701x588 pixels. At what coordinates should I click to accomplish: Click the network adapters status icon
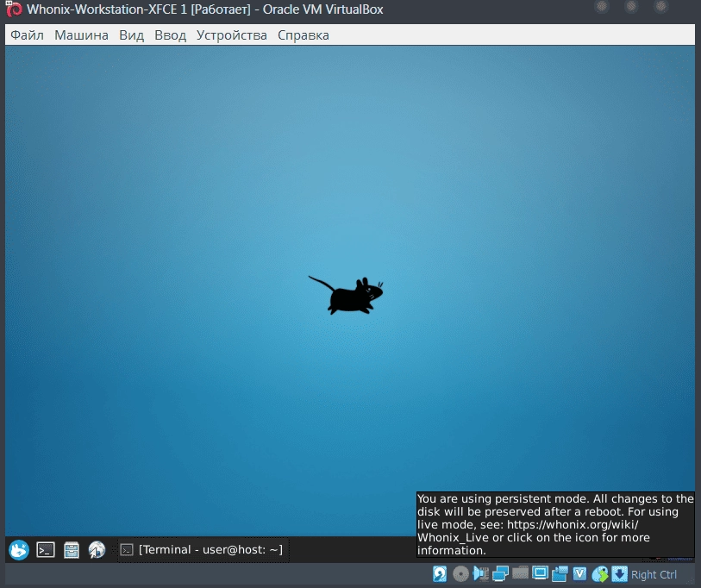(x=500, y=573)
